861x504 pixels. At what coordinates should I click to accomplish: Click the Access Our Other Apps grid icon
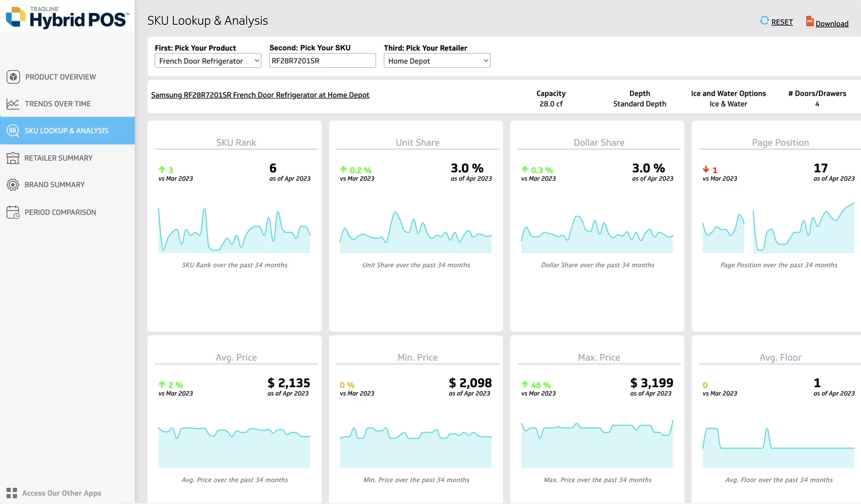(12, 493)
